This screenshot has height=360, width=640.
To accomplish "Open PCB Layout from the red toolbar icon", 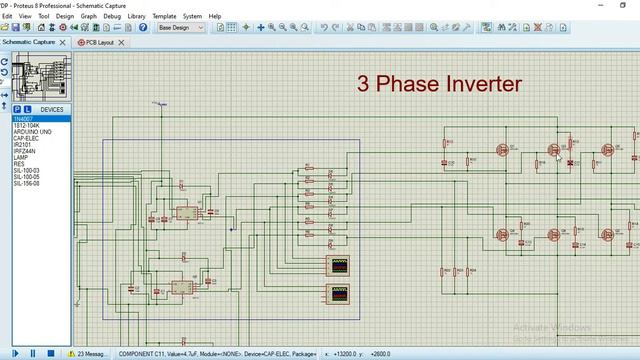I will coord(63,27).
